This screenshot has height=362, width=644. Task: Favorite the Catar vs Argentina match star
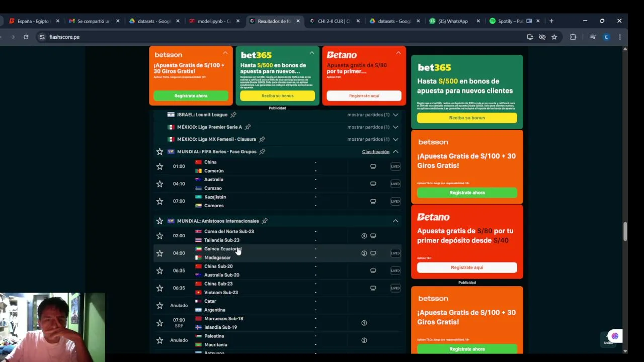pos(159,306)
